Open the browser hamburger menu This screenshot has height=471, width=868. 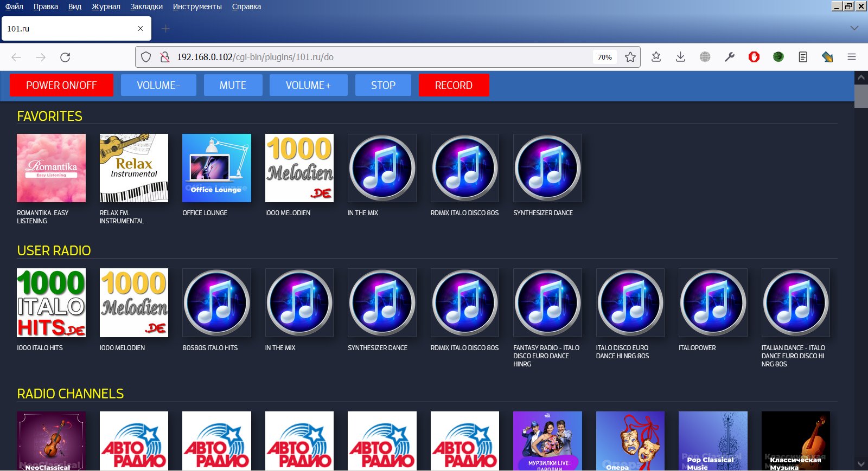[x=852, y=57]
